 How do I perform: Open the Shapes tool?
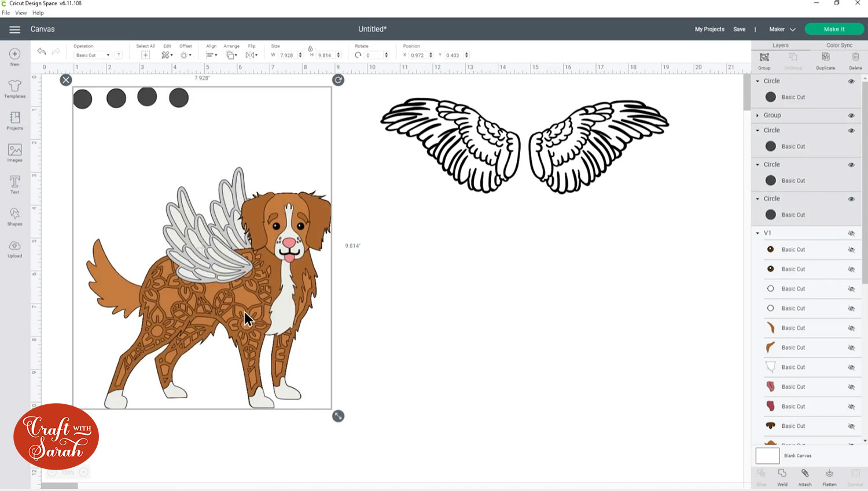(x=15, y=216)
